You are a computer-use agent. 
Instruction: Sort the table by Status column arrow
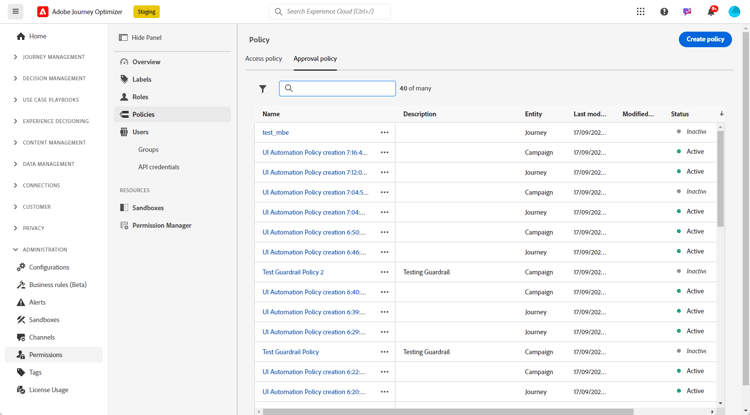[x=722, y=114]
